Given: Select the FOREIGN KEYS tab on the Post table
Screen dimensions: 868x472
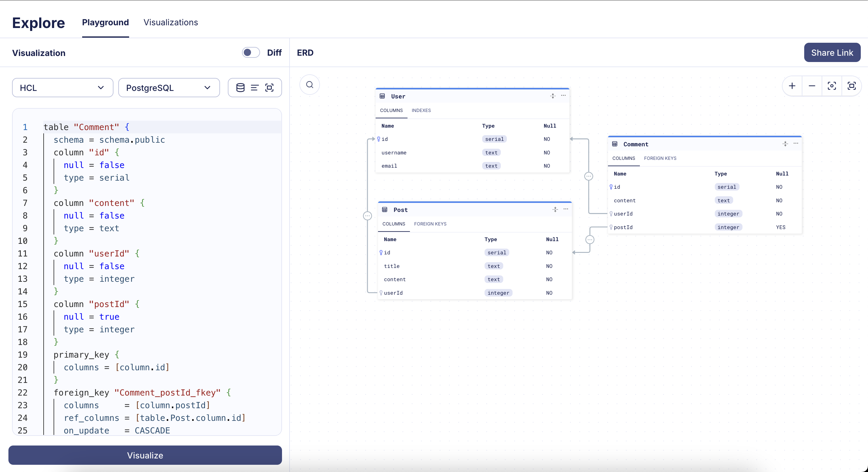Looking at the screenshot, I should [430, 224].
